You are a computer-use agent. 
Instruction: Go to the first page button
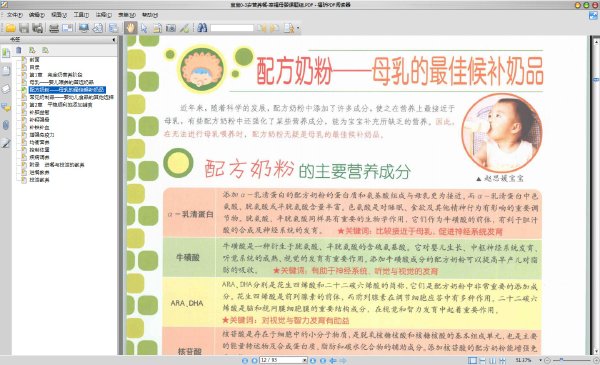[245, 360]
